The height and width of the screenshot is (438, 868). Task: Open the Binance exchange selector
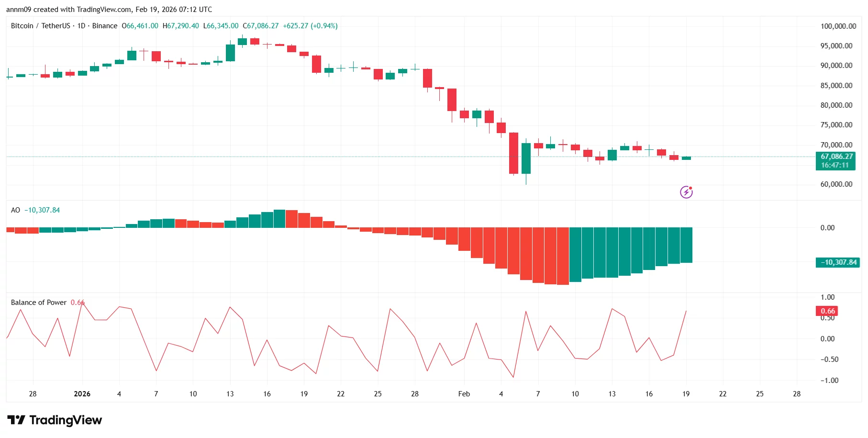click(x=105, y=26)
